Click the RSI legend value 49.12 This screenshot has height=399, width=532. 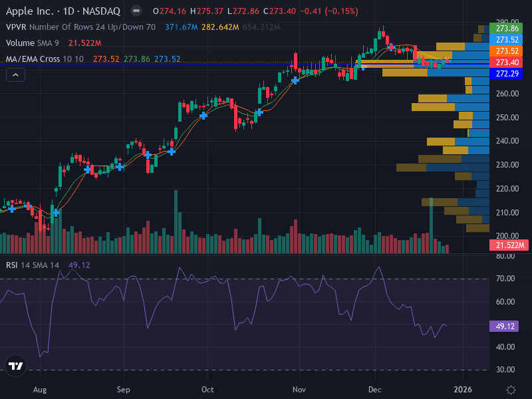(x=79, y=265)
